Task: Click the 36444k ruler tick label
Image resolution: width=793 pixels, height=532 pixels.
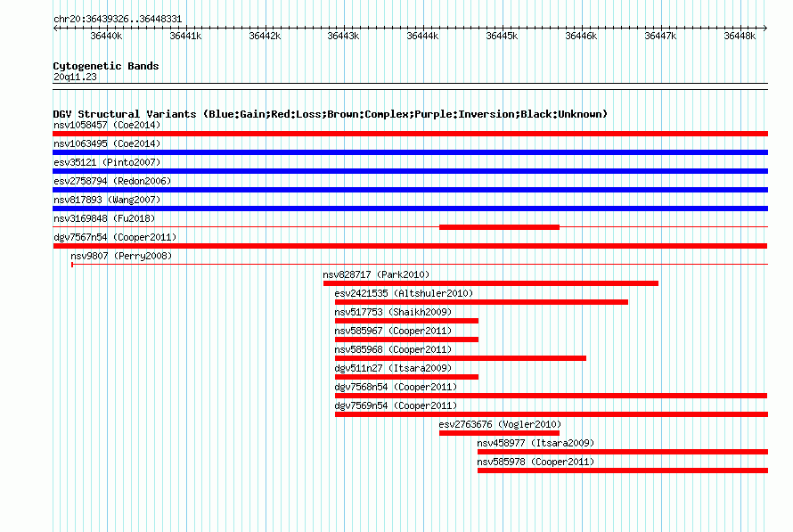Action: tap(423, 36)
